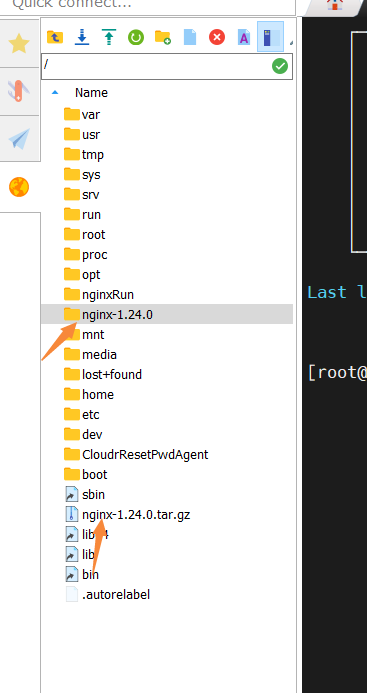Select the nginx-1.24.0.tar.gz archive file
Screen dimensions: 367x693
[128, 514]
